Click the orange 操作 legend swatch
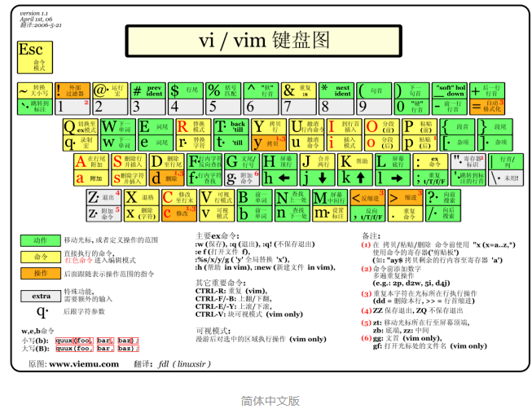Viewport: 532px width, 409px height. tap(39, 273)
